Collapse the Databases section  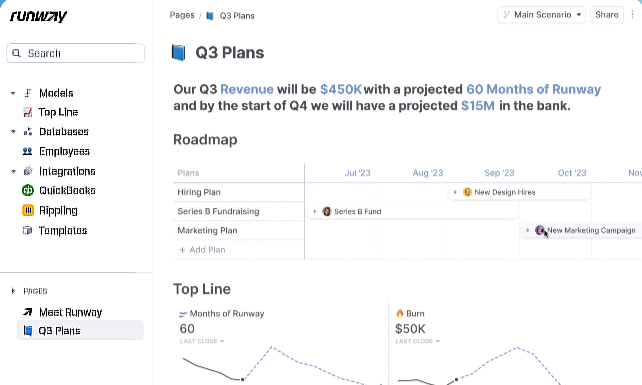13,132
